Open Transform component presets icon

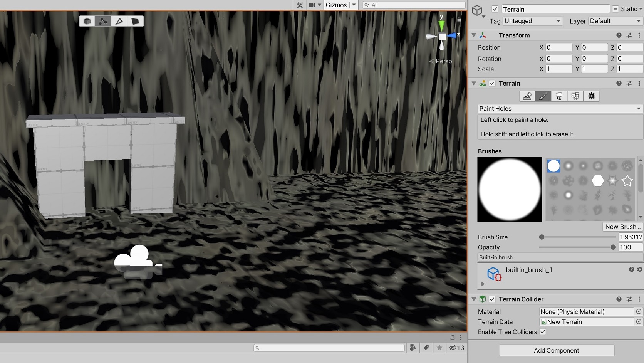(629, 35)
